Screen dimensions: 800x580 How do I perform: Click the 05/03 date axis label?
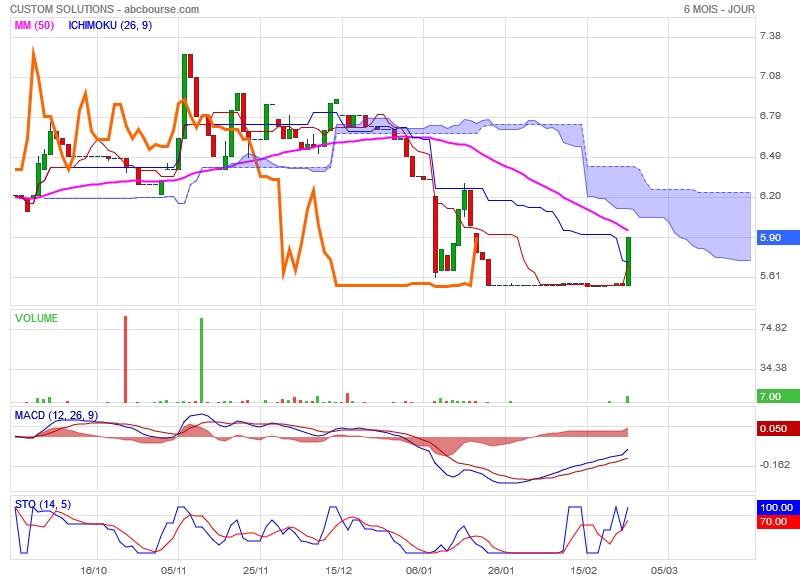coord(664,570)
